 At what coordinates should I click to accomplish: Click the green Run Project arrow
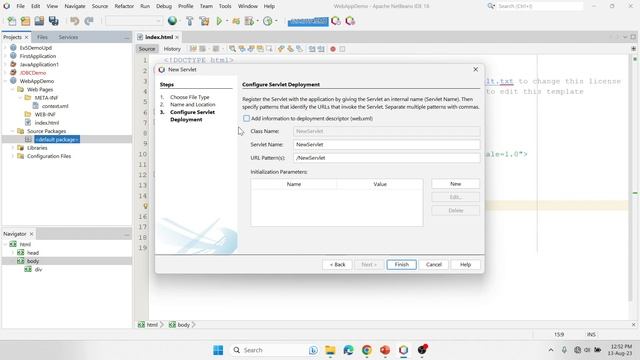(x=219, y=21)
